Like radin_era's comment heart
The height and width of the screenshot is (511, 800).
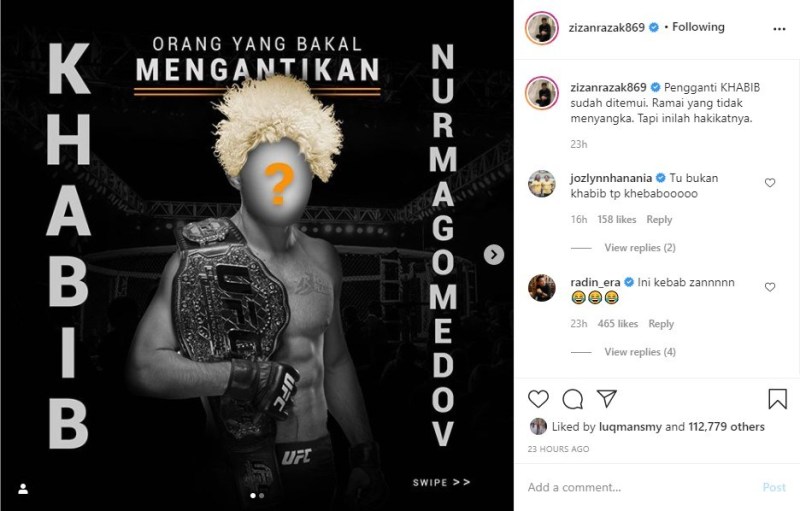pos(770,287)
